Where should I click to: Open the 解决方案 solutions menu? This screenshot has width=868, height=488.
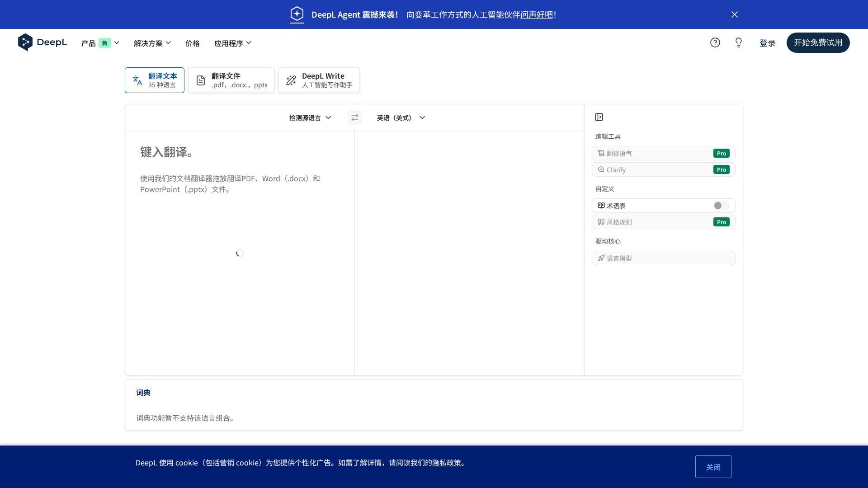click(x=152, y=43)
